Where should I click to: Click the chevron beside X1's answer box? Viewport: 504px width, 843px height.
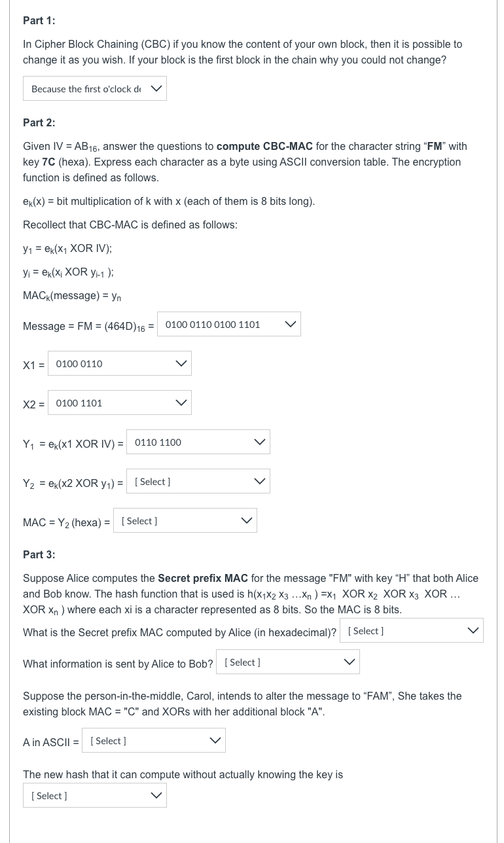[181, 363]
